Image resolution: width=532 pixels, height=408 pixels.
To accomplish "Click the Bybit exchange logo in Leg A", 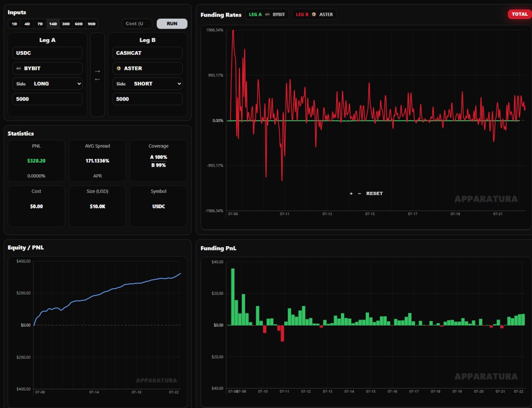I will 19,68.
